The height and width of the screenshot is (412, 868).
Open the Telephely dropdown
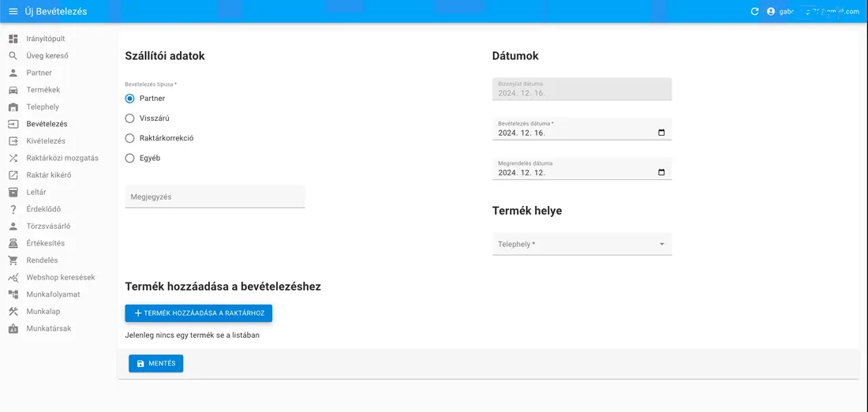tap(582, 244)
